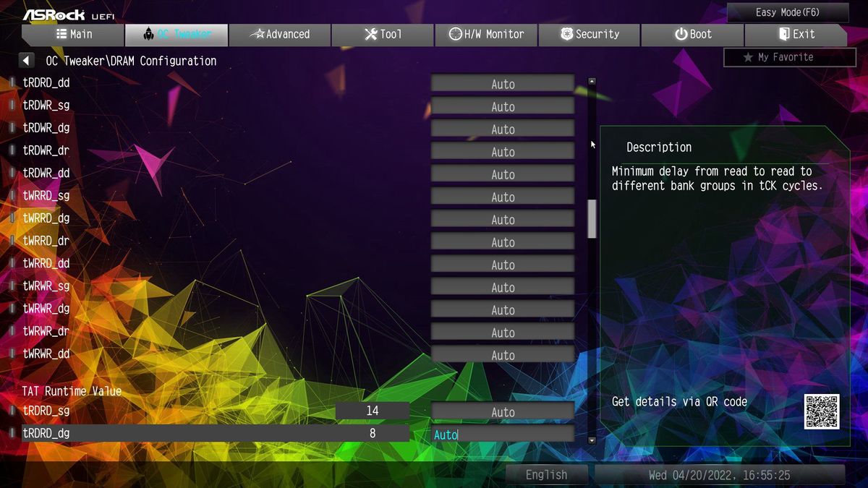Open the Advanced tab
The image size is (868, 488).
click(x=279, y=34)
